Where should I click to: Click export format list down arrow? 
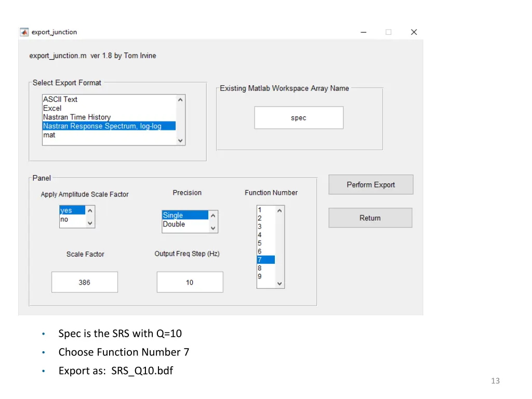[180, 140]
